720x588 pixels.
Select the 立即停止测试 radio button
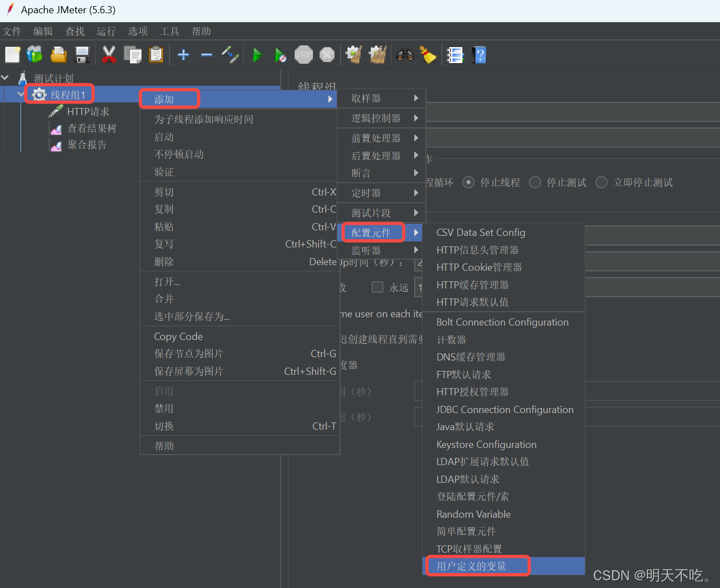601,182
